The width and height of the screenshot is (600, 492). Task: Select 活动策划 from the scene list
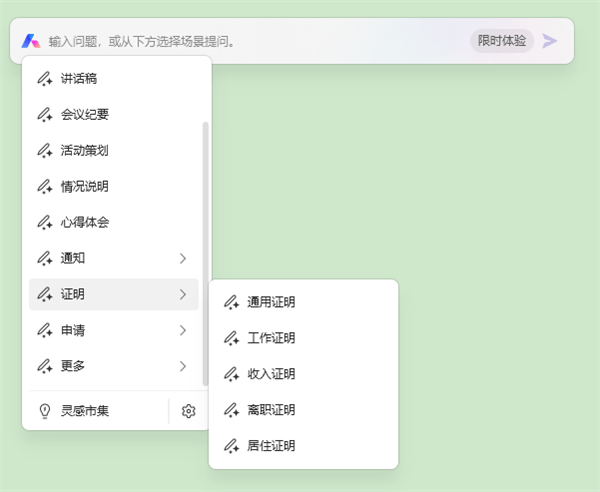[84, 150]
